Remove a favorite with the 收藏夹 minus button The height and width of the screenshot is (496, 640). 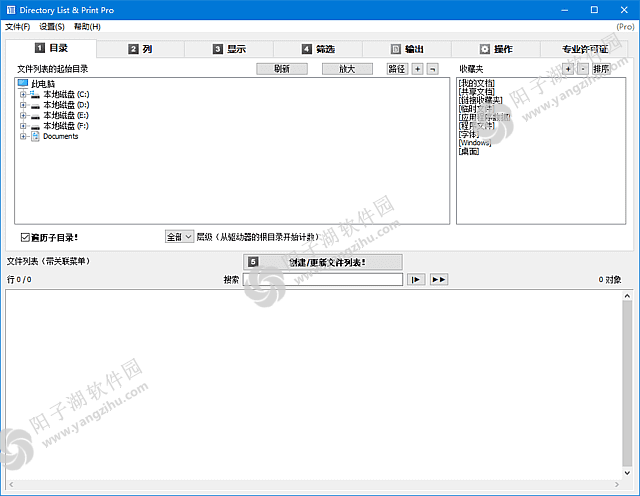click(583, 69)
